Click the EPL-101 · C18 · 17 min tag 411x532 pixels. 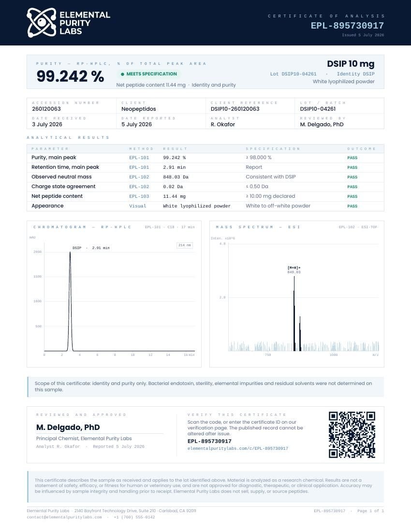pyautogui.click(x=170, y=227)
